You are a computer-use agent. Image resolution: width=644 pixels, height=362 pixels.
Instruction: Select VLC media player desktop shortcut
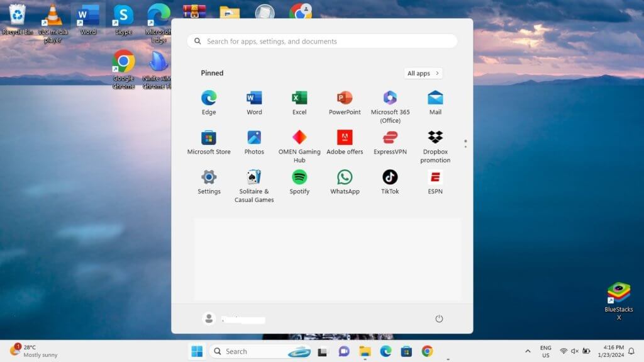pos(53,23)
